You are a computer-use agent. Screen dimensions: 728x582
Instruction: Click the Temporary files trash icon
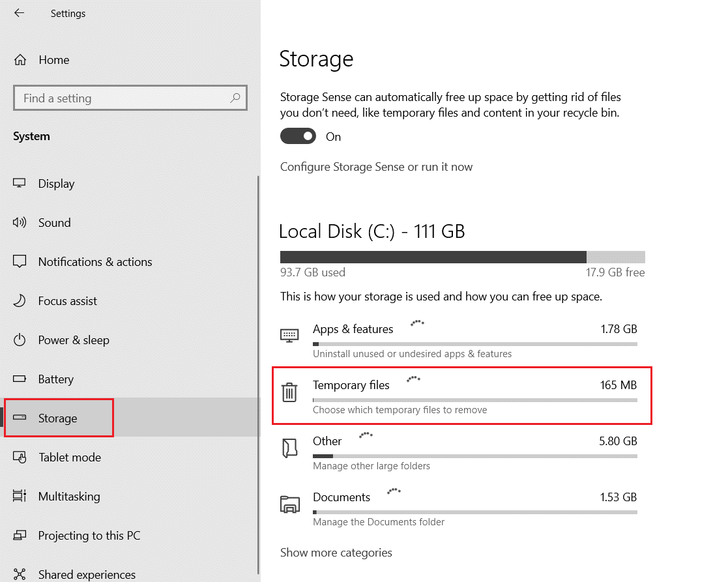pos(289,392)
